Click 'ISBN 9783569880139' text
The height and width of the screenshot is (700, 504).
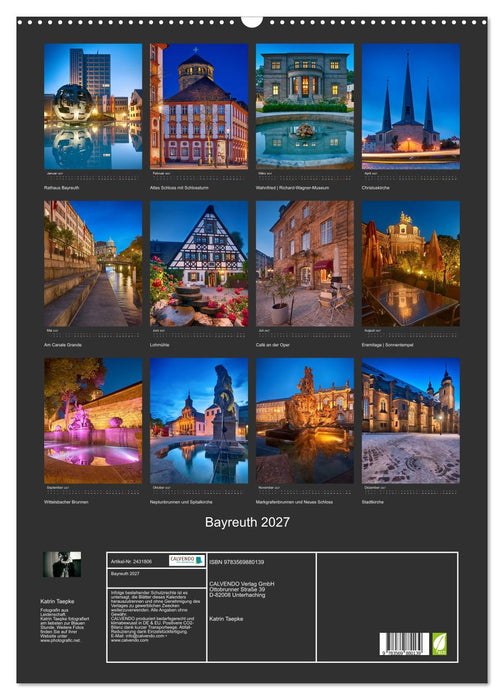pos(237,562)
